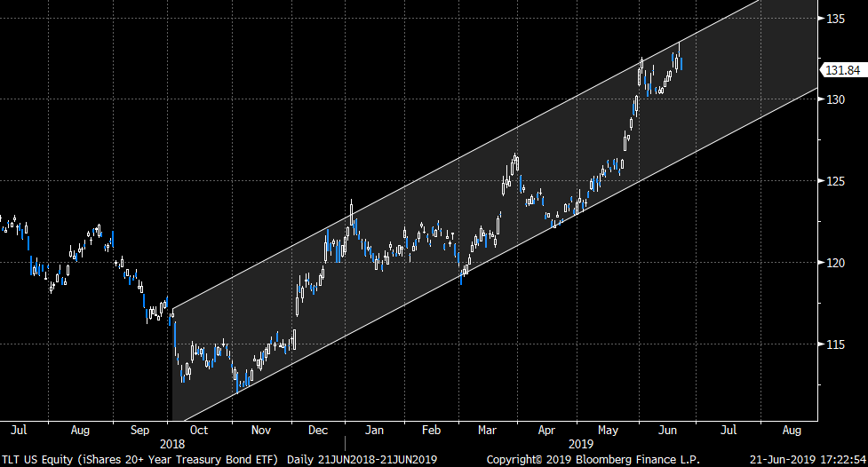Image resolution: width=868 pixels, height=467 pixels.
Task: Click the Jul label right after Jun
Action: pos(729,430)
